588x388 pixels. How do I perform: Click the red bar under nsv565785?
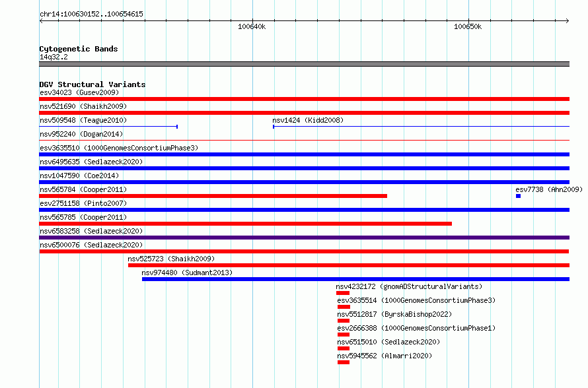point(246,224)
